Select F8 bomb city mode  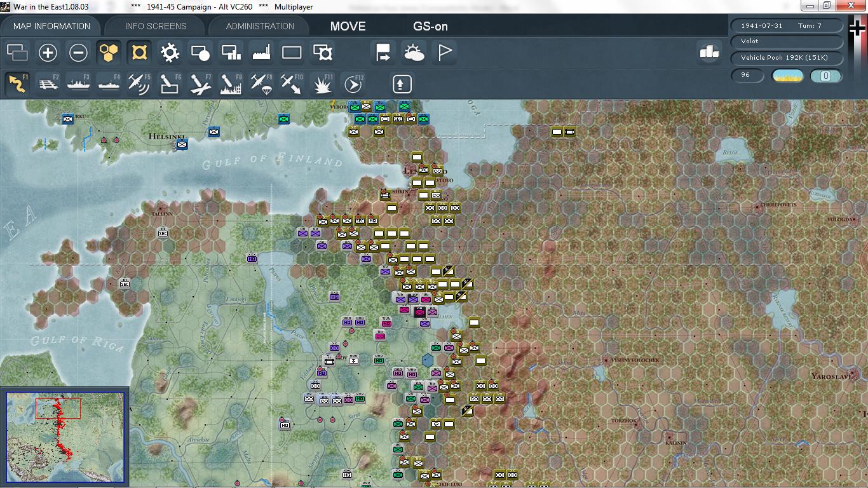pyautogui.click(x=231, y=84)
